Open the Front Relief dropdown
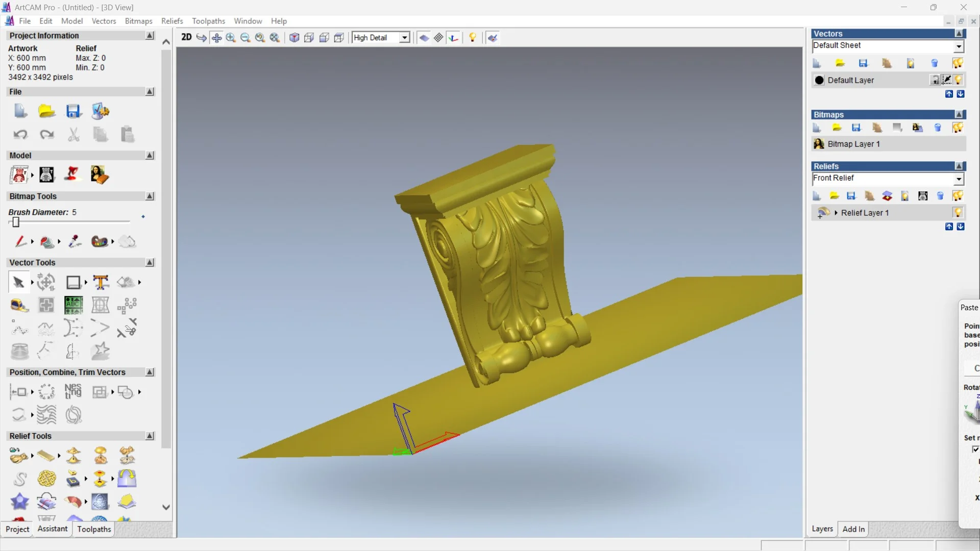980x551 pixels. click(959, 179)
